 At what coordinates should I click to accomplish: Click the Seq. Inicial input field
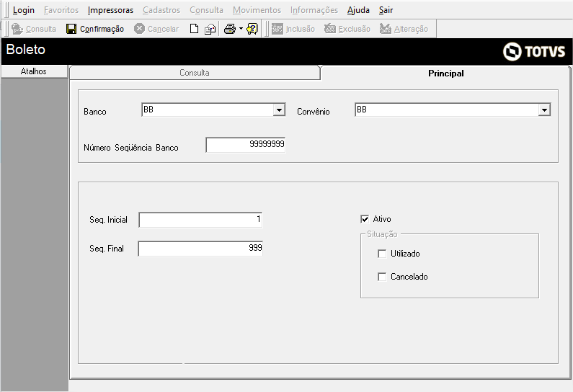200,220
